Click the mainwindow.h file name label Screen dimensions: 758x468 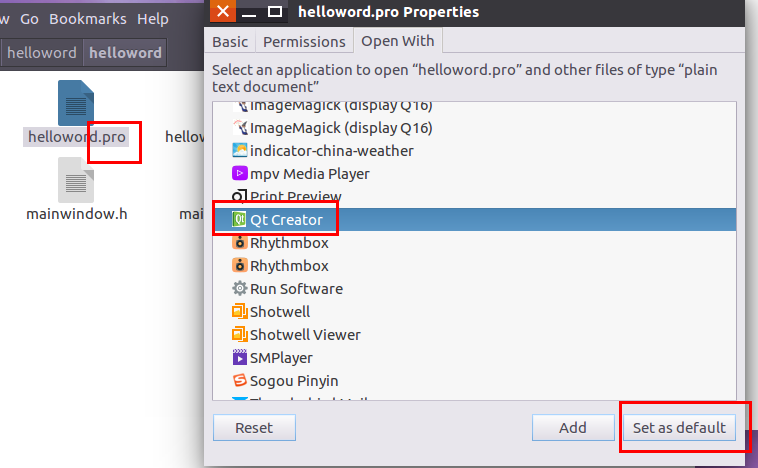(77, 214)
